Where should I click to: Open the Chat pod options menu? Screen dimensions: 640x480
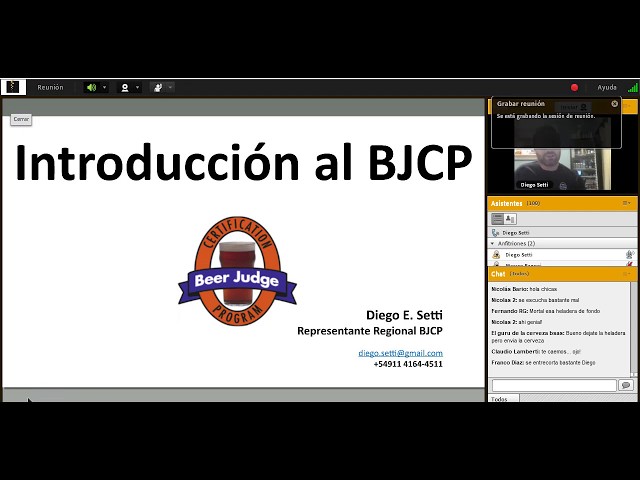627,274
